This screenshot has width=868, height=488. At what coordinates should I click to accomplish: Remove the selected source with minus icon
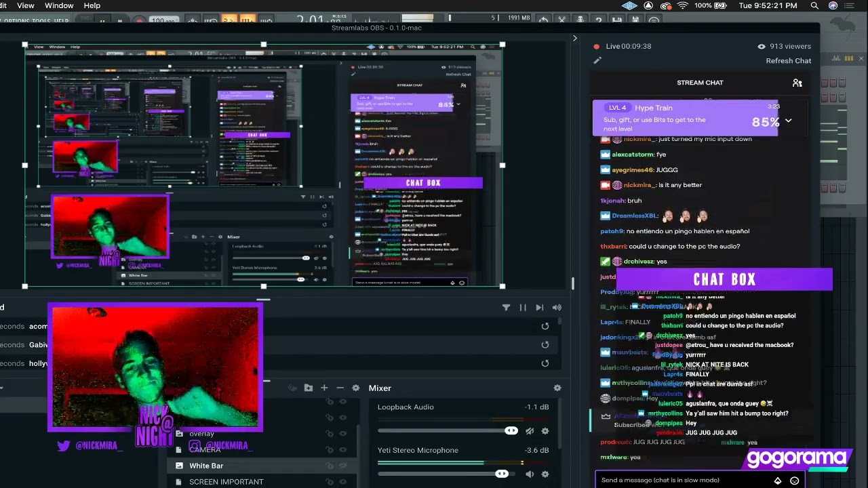(x=340, y=388)
